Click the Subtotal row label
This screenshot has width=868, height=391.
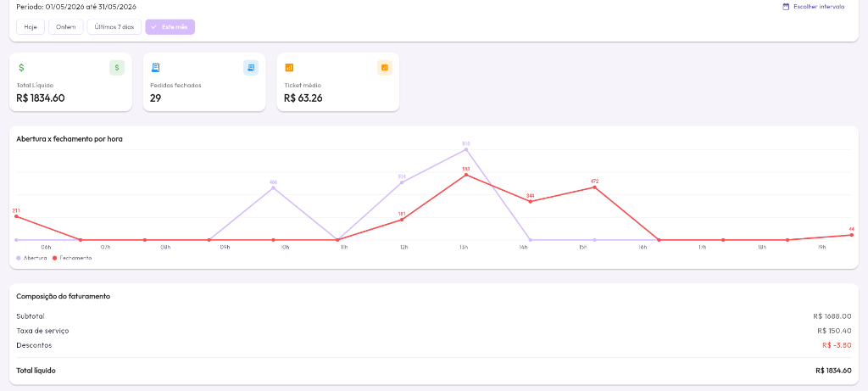point(31,316)
